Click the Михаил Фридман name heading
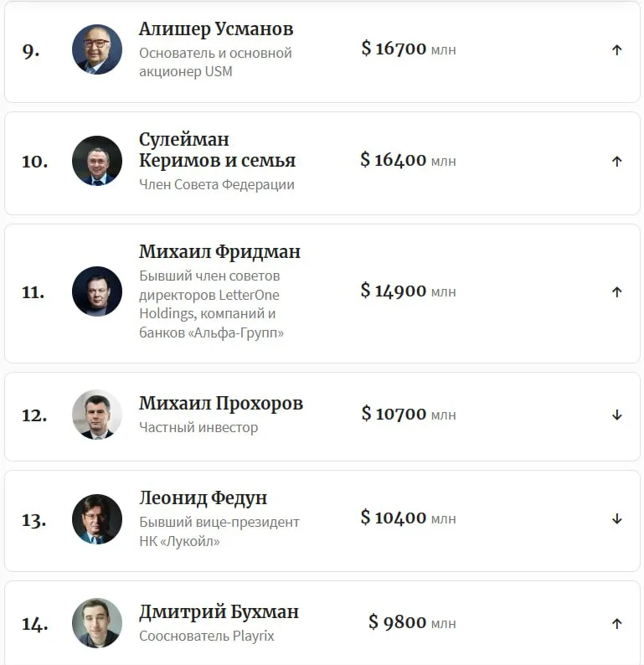The height and width of the screenshot is (665, 644). 219,252
